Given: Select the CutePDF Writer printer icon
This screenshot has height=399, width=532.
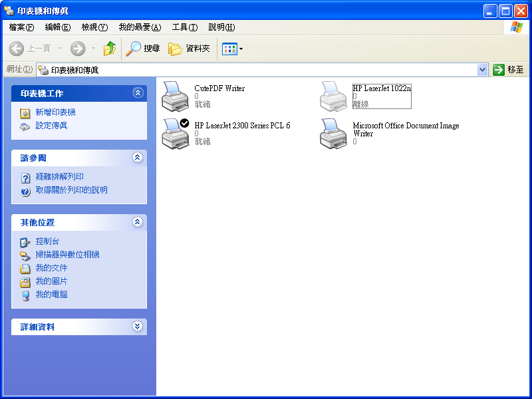Looking at the screenshot, I should click(x=176, y=96).
